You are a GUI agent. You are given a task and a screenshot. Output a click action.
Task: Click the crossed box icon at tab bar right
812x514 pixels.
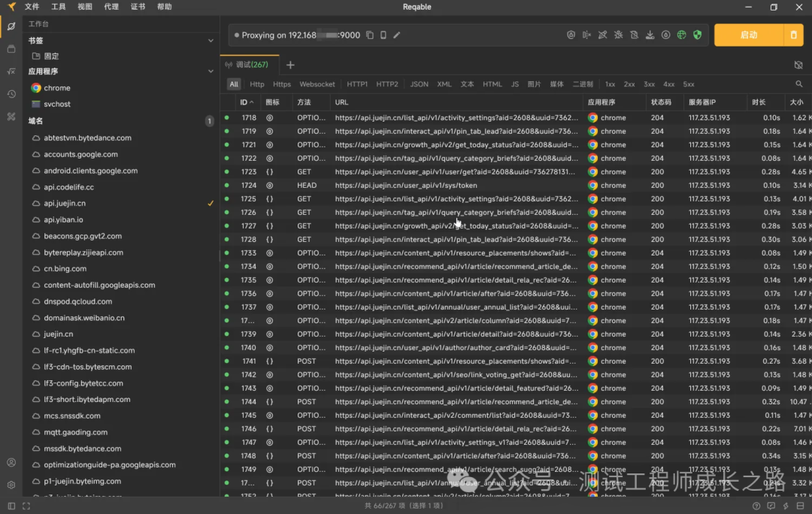click(798, 65)
